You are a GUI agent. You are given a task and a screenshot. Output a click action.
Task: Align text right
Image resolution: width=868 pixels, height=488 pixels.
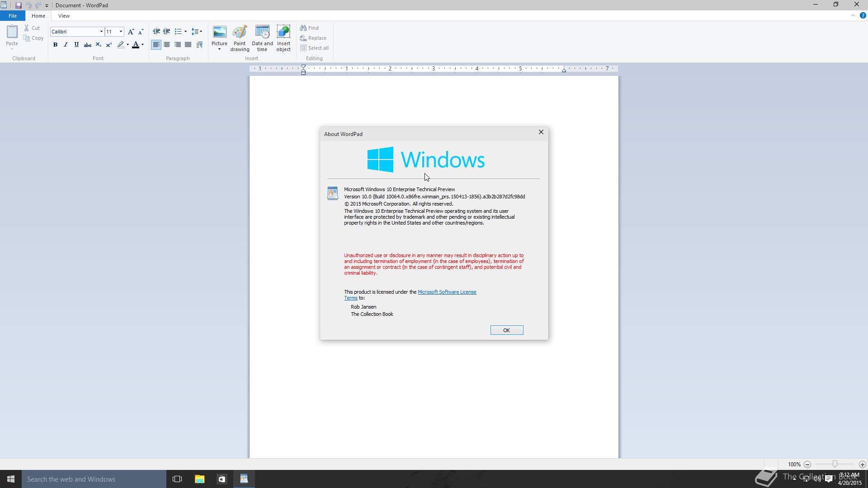pyautogui.click(x=178, y=45)
